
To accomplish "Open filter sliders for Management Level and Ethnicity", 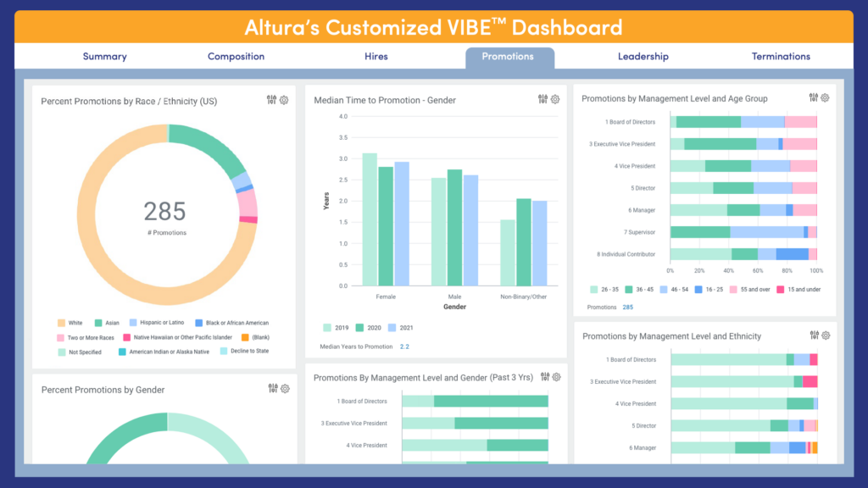I will (815, 335).
